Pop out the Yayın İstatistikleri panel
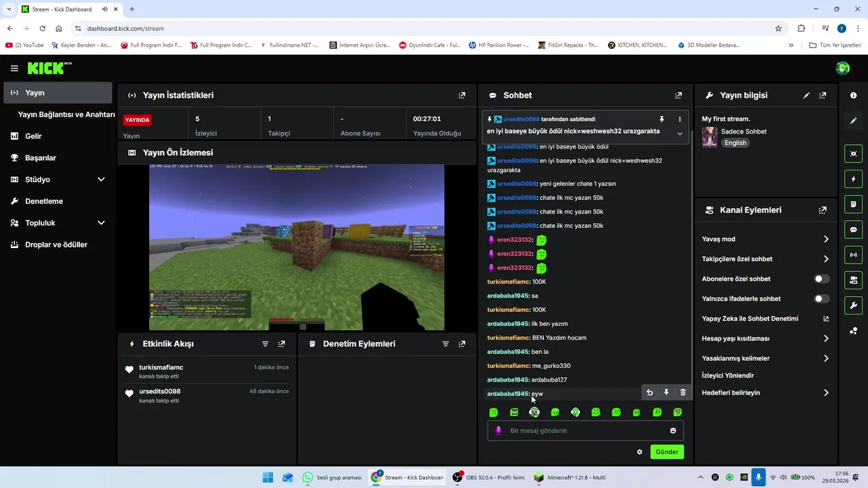 [462, 96]
